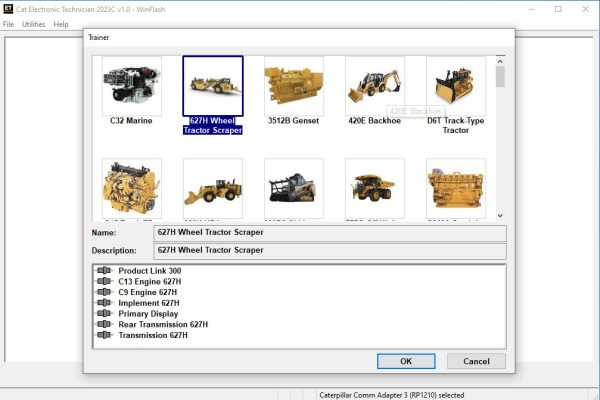
Task: Click the Caterpillar Comm Adapter 3 status text
Action: (391, 395)
